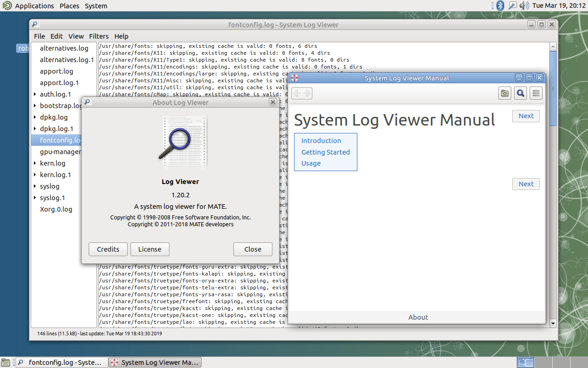
Task: Switch to fontconfig.log taskbar button
Action: [62, 362]
